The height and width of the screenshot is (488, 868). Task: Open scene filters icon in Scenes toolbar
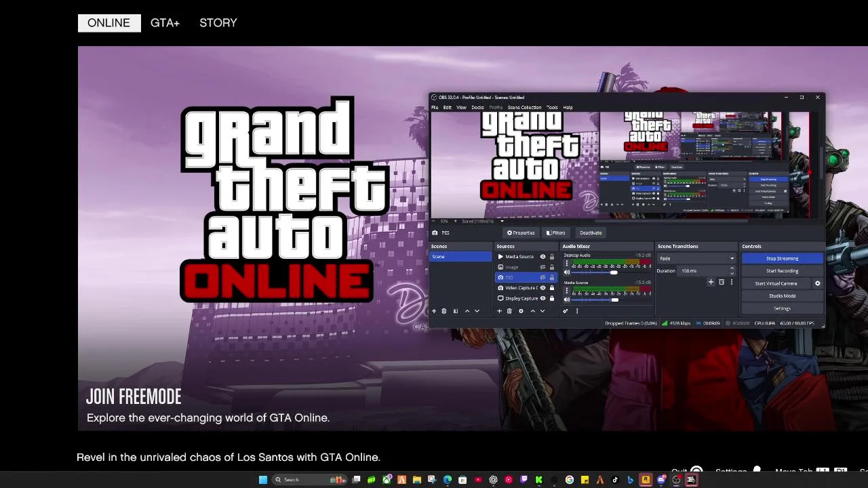pos(456,311)
